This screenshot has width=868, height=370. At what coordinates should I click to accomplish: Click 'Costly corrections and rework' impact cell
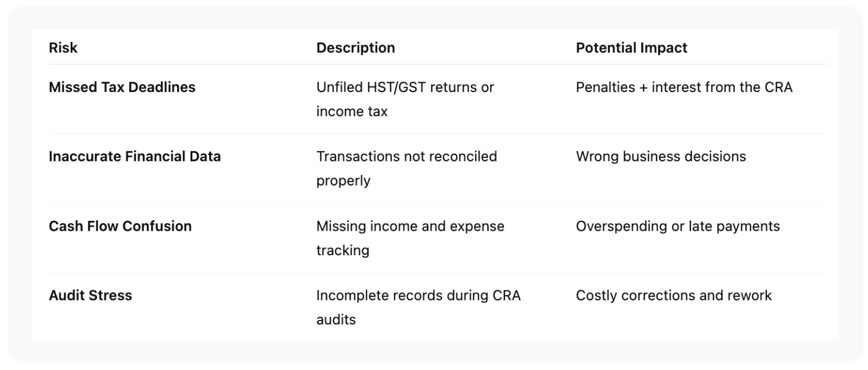673,295
